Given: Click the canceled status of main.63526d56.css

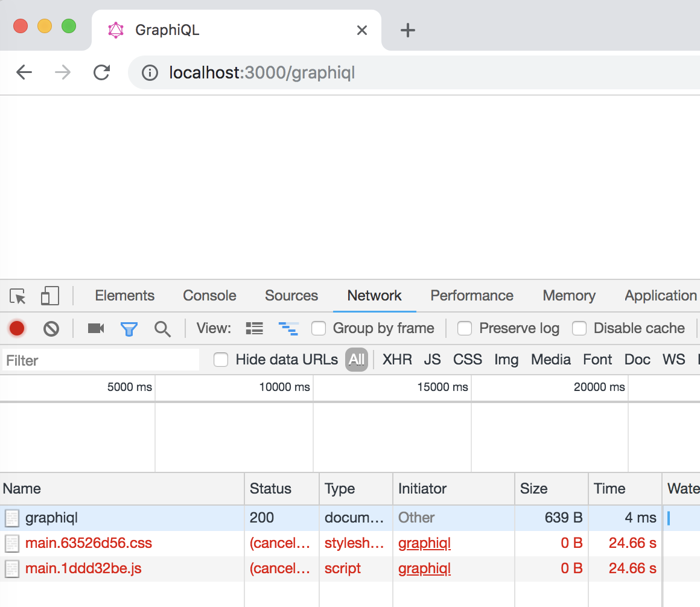Looking at the screenshot, I should [280, 543].
